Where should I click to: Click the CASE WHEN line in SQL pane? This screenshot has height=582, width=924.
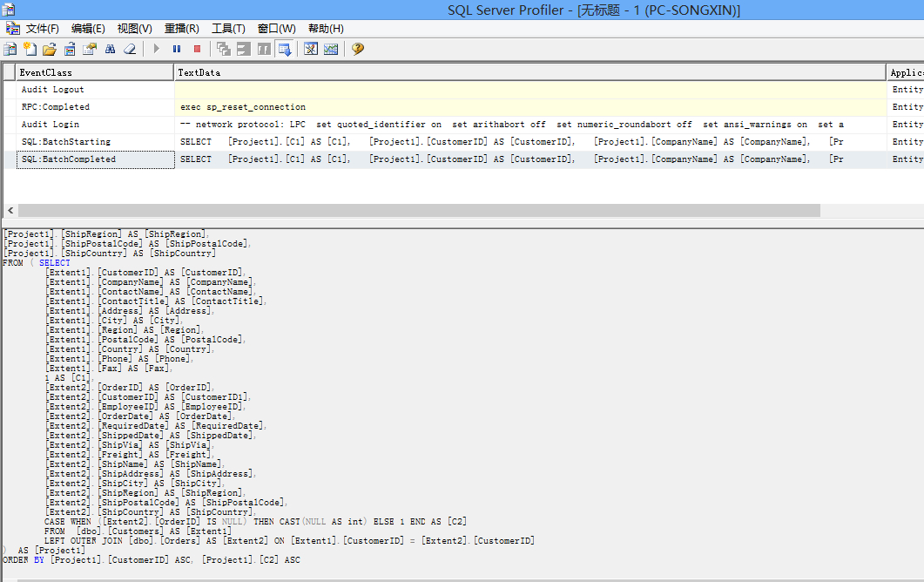tap(255, 521)
